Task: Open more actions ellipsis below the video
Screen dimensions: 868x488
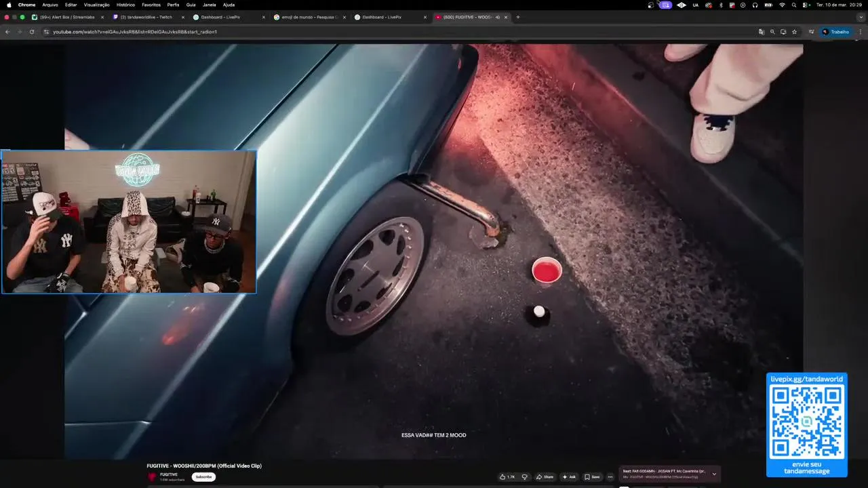Action: tap(610, 476)
